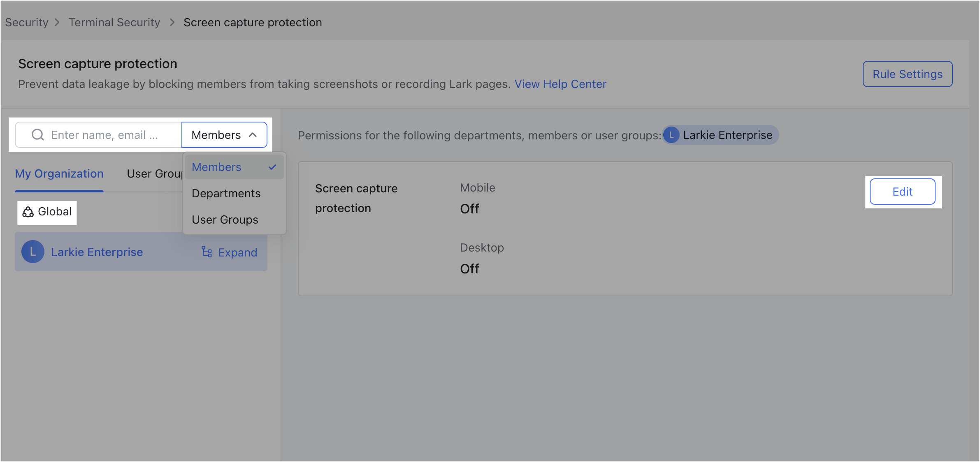Click the chevron on the Members selector
Screen dimensions: 980x462
[253, 135]
